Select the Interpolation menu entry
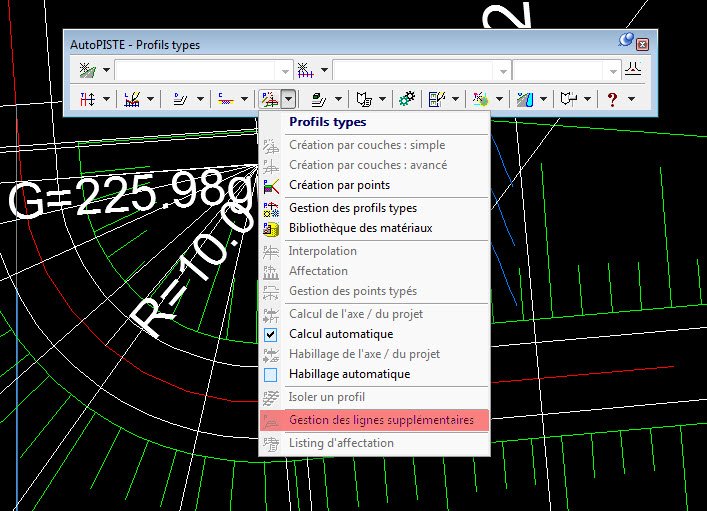Viewport: 707px width, 511px height. click(375, 251)
